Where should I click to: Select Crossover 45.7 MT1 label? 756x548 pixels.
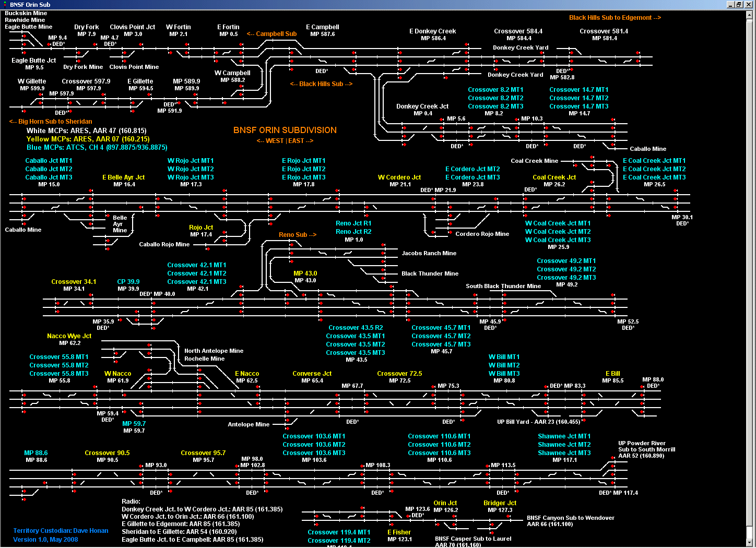pos(441,328)
